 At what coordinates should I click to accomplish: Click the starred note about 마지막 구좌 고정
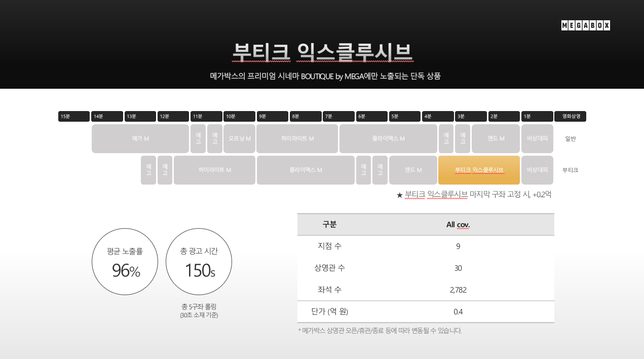point(474,194)
